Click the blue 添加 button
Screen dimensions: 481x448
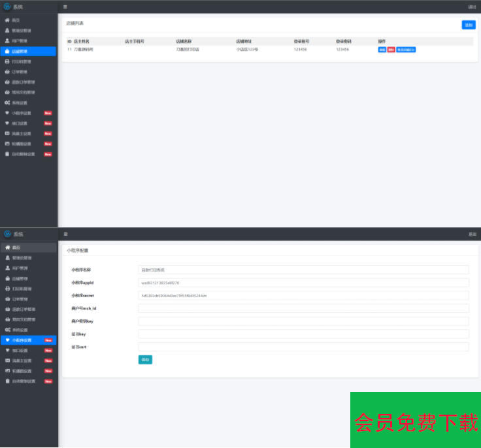468,25
